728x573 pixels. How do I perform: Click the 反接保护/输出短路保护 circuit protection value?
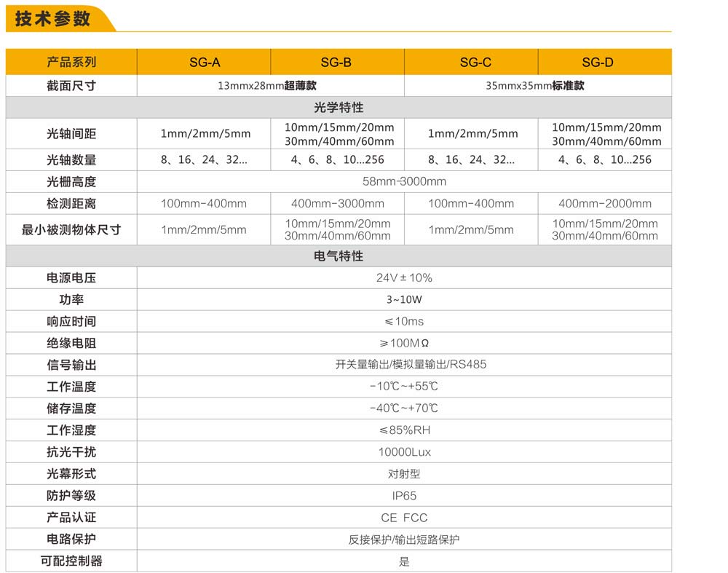click(404, 540)
